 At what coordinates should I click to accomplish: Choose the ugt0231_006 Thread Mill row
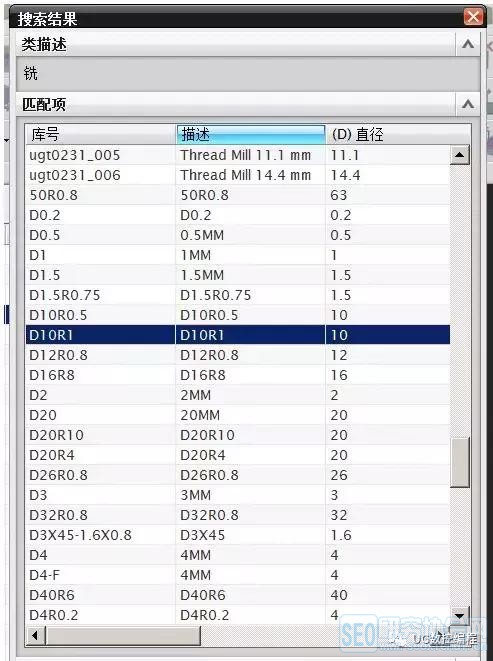(x=238, y=175)
